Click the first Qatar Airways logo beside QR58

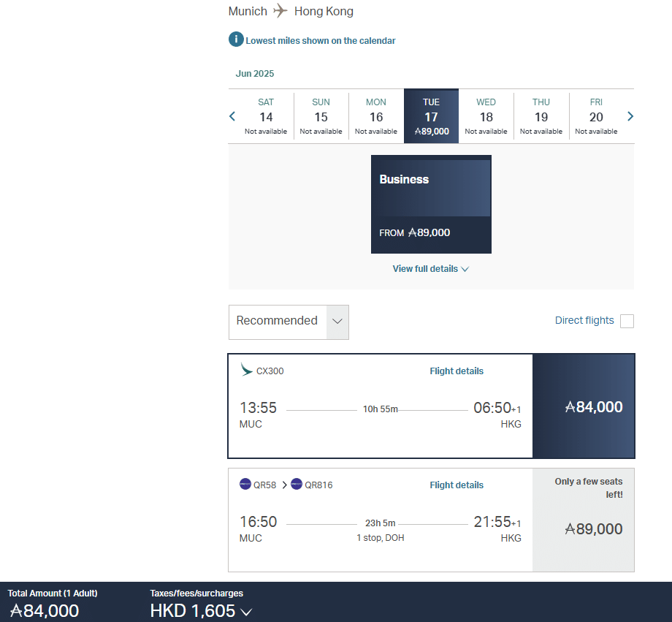pyautogui.click(x=245, y=484)
